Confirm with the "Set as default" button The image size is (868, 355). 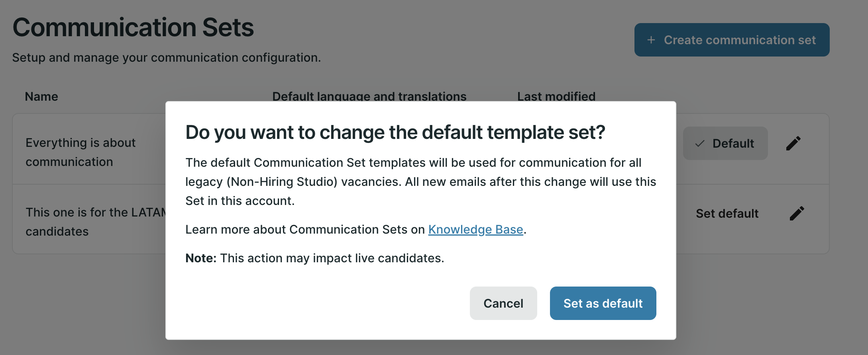tap(603, 303)
